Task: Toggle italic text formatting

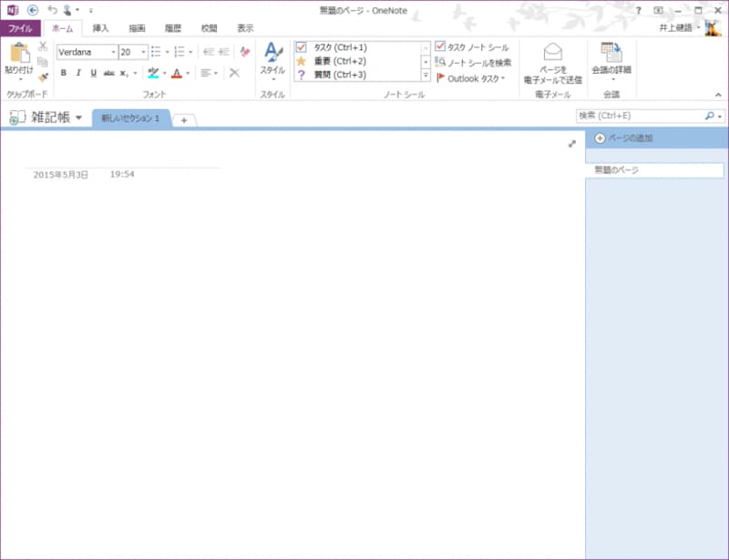Action: [78, 73]
